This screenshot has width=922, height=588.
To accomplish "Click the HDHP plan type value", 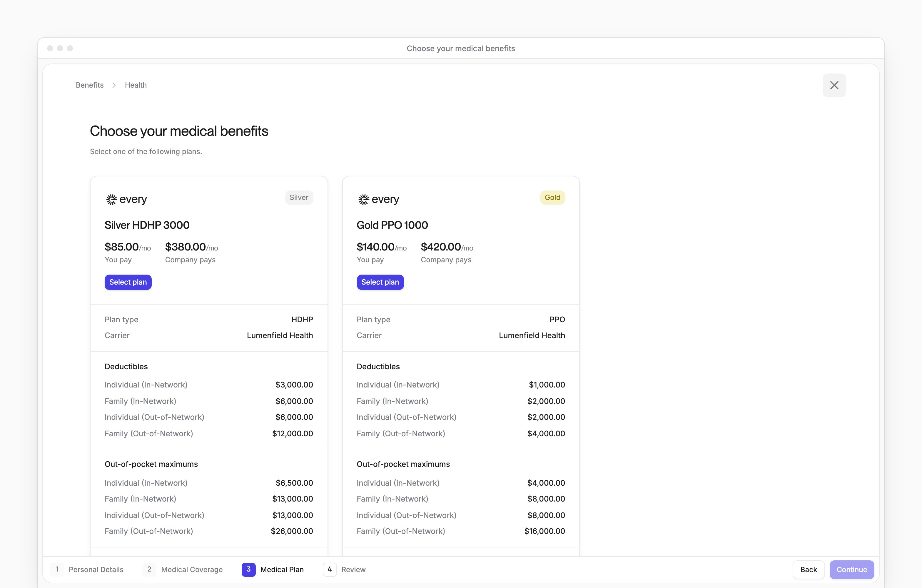I will pos(302,319).
